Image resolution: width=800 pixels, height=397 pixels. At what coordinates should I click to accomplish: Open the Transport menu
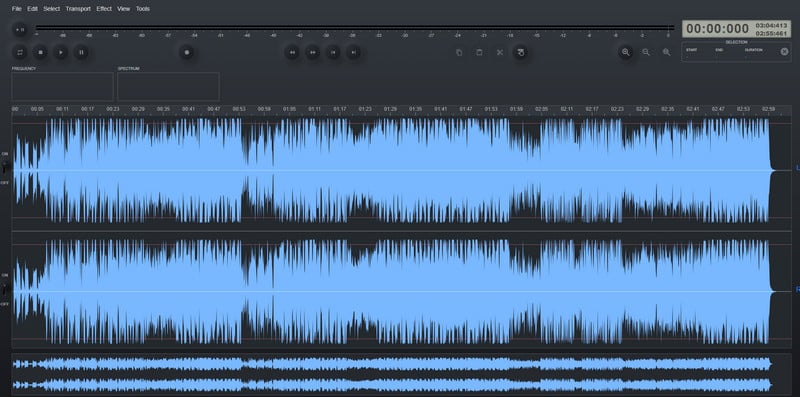click(78, 9)
